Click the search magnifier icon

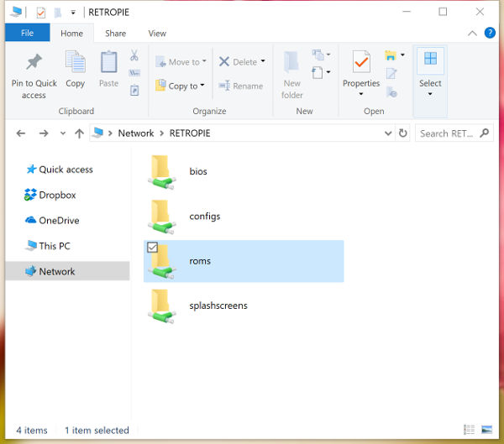click(x=484, y=133)
